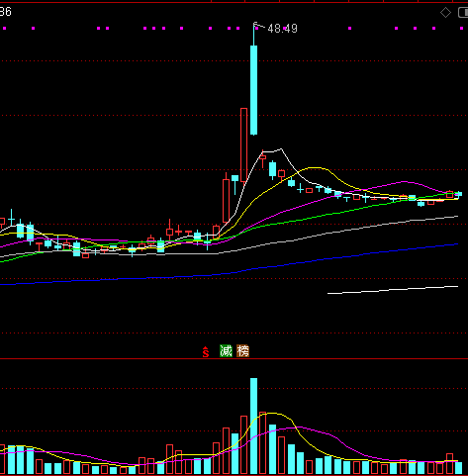Image resolution: width=468 pixels, height=476 pixels.
Task: Click the 48.49 high price label
Action: [x=282, y=29]
